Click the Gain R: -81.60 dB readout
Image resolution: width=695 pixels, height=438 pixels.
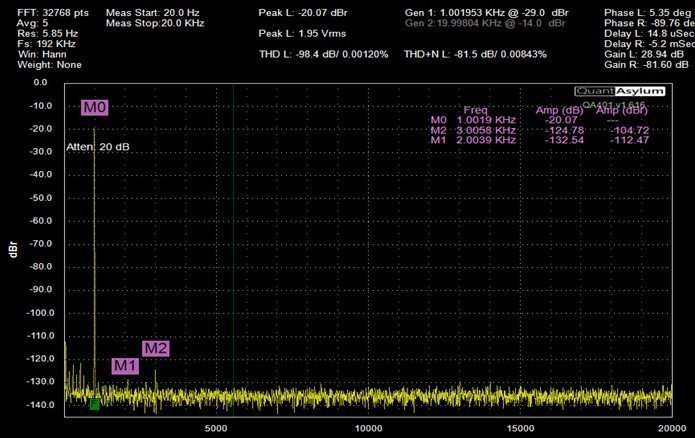point(646,65)
